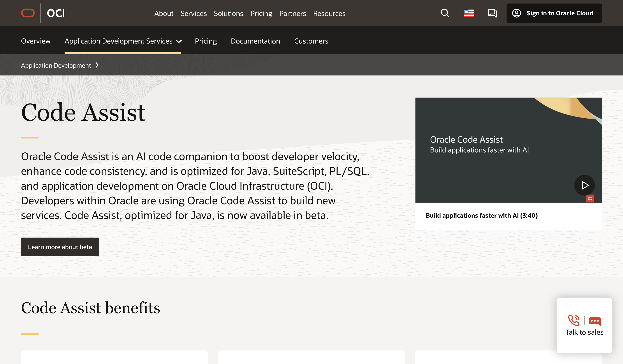Click the Oracle Code Assist video thumbnail
This screenshot has width=623, height=364.
508,150
